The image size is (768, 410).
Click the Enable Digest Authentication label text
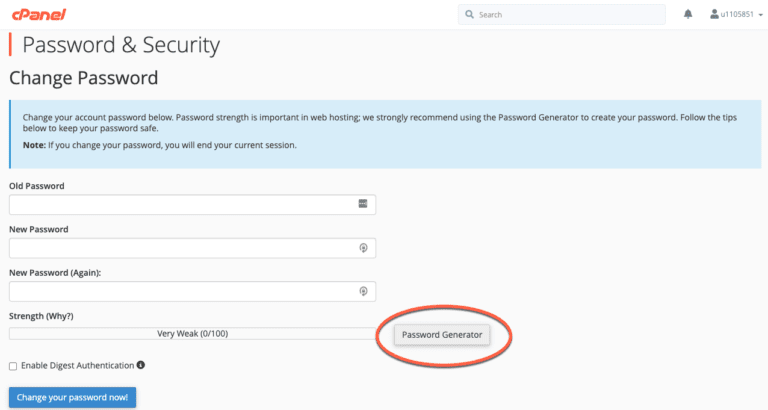77,365
